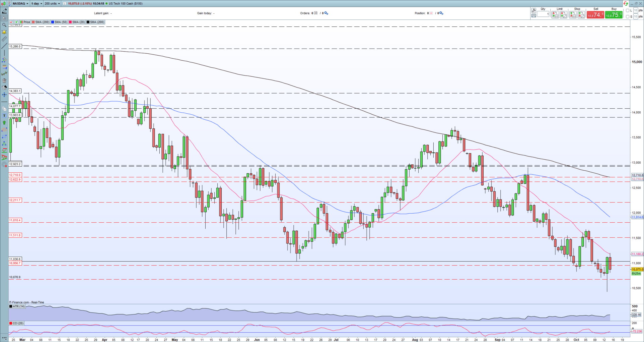
Task: Insert a green up arrow marker
Action: 4,123
